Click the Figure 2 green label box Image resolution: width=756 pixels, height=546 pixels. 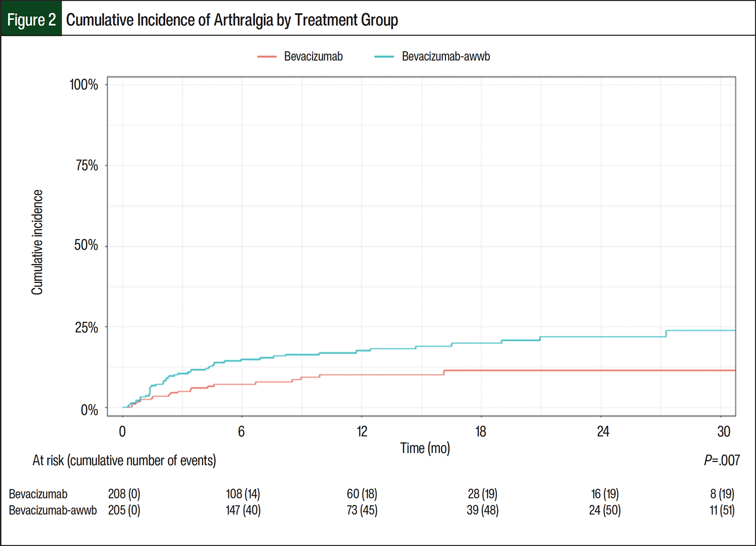click(31, 20)
